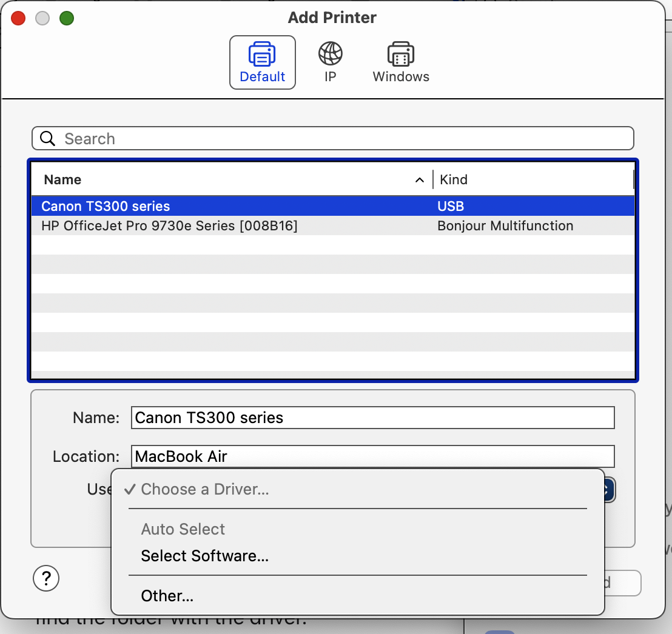Click the magnifying glass search icon

(47, 138)
